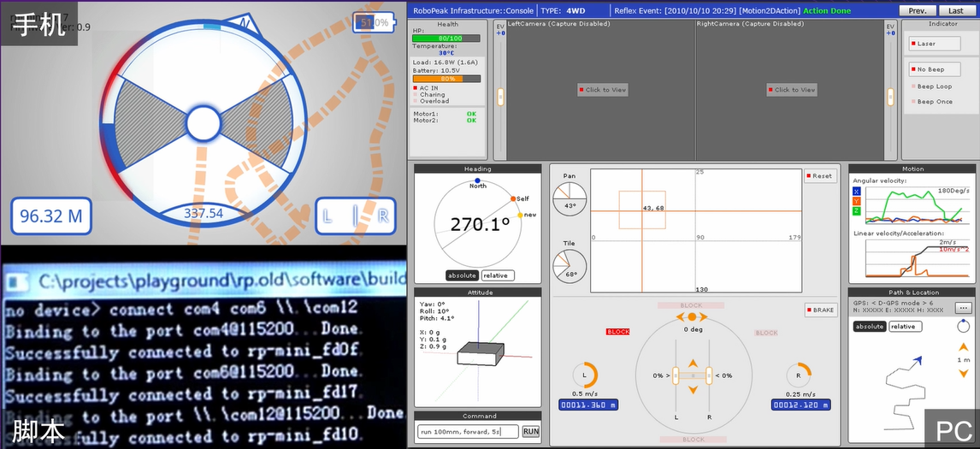The image size is (980, 449).
Task: Click the 270.1° heading value
Action: point(481,224)
